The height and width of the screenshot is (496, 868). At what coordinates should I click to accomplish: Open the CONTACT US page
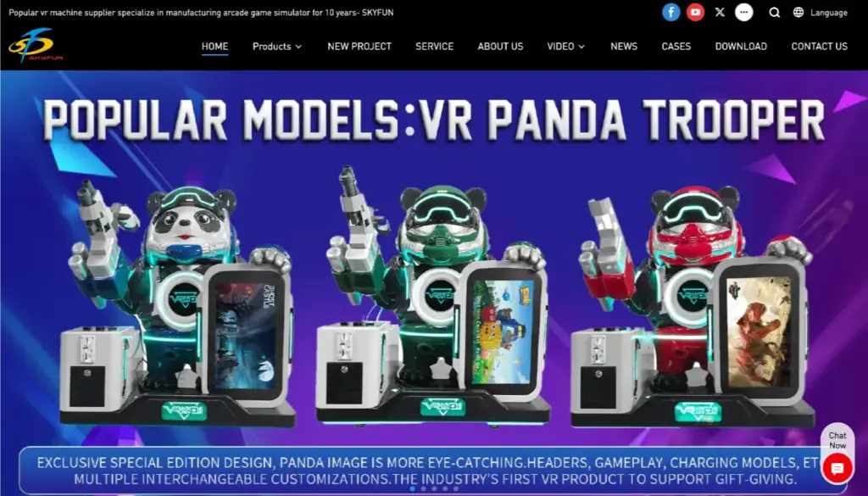pyautogui.click(x=820, y=47)
